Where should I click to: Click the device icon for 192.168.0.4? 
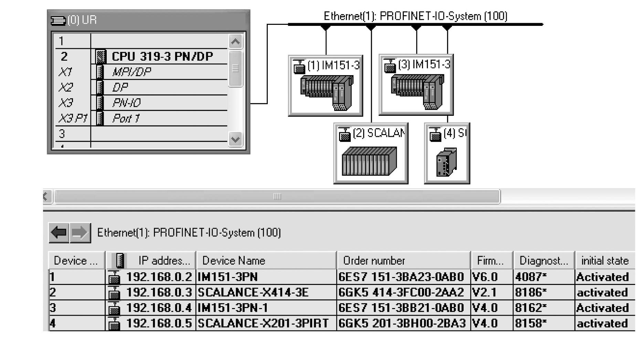[114, 308]
